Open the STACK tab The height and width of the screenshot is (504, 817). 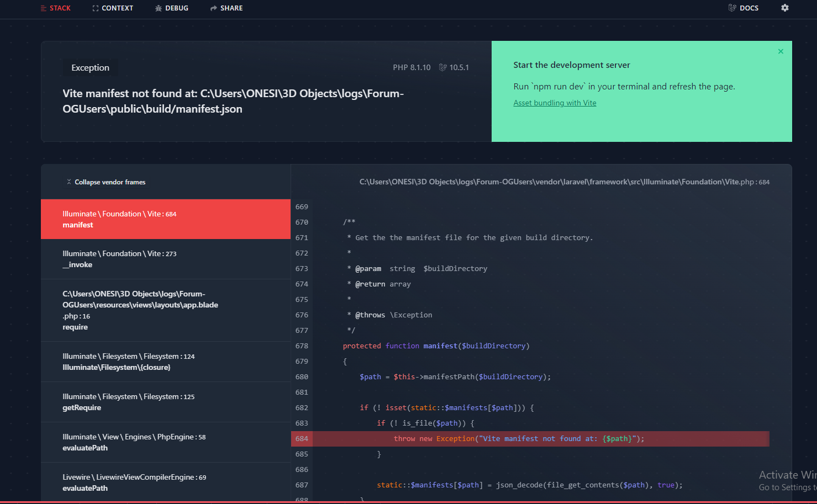click(56, 8)
